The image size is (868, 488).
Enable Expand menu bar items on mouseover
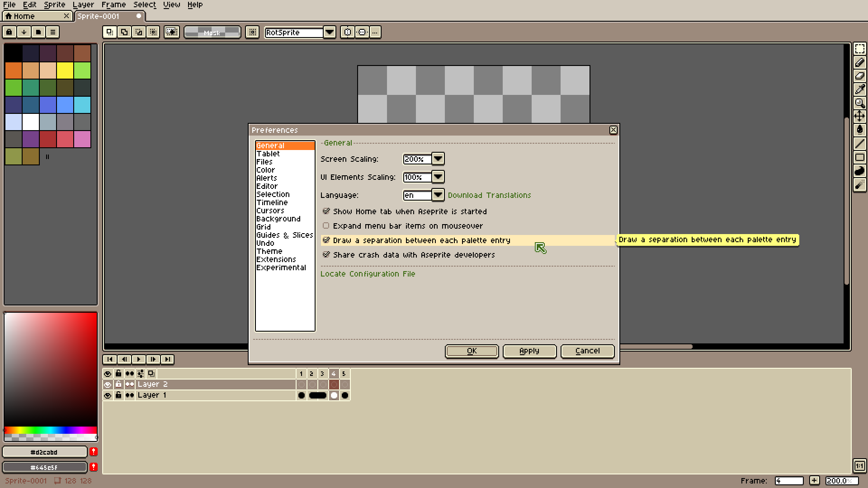[x=326, y=225]
